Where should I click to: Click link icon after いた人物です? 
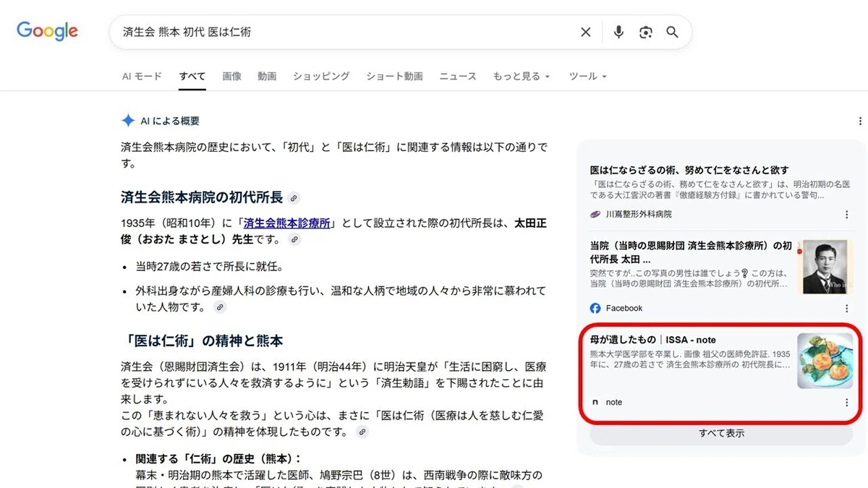coord(221,307)
